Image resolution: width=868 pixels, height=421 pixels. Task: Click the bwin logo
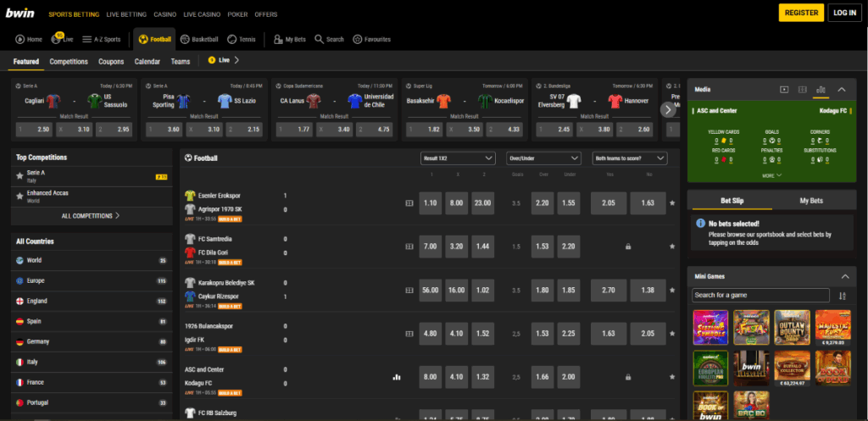coord(20,14)
